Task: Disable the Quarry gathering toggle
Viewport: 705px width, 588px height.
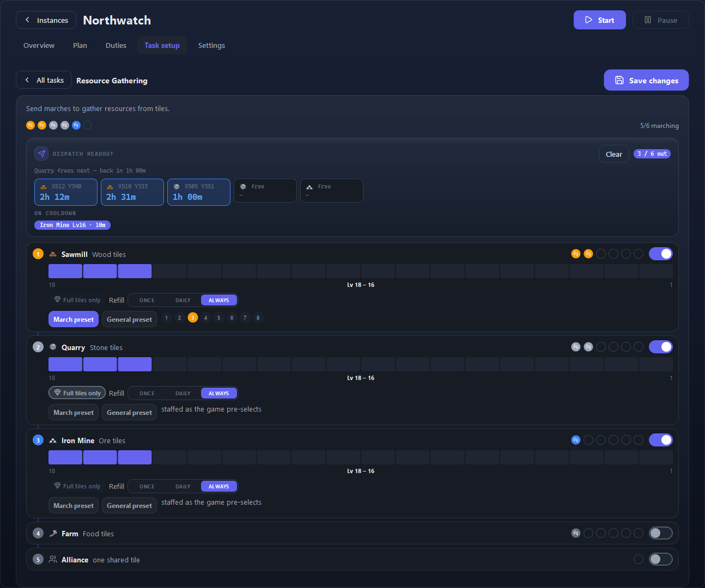Action: [661, 347]
